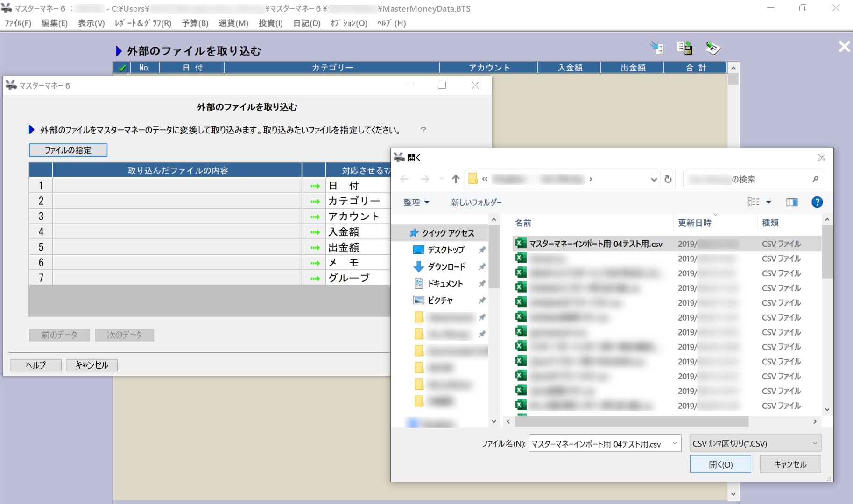Open the 予算(B) menu

point(195,23)
